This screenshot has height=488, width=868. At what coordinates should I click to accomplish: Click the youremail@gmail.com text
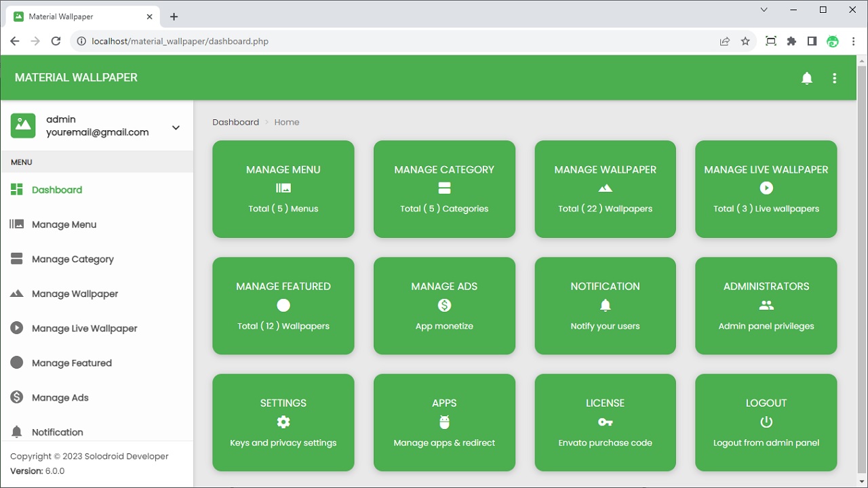97,132
